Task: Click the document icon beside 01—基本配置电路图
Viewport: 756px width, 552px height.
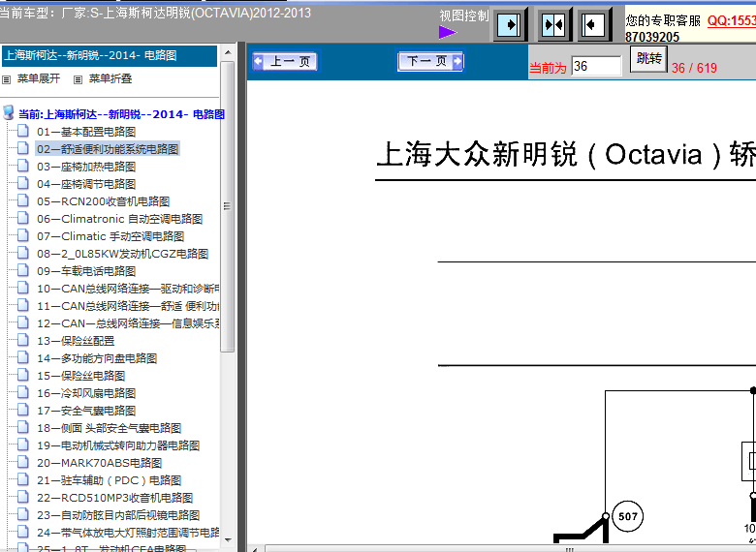Action: (x=22, y=130)
